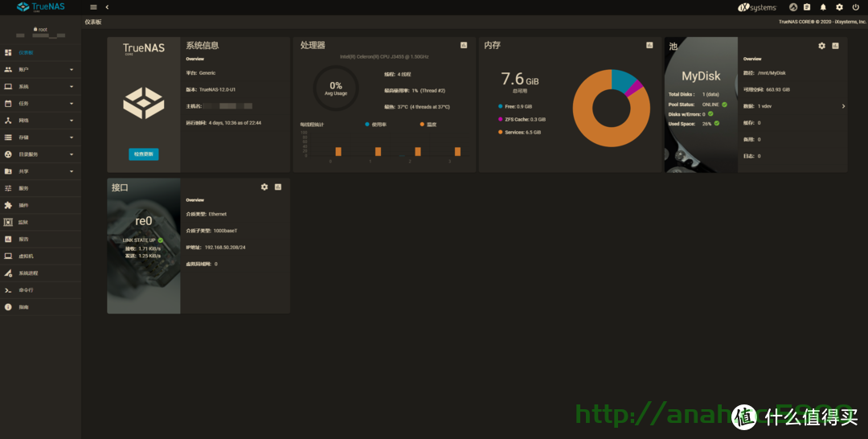Open the 内存 memory widget reports icon
868x439 pixels.
[x=649, y=45]
